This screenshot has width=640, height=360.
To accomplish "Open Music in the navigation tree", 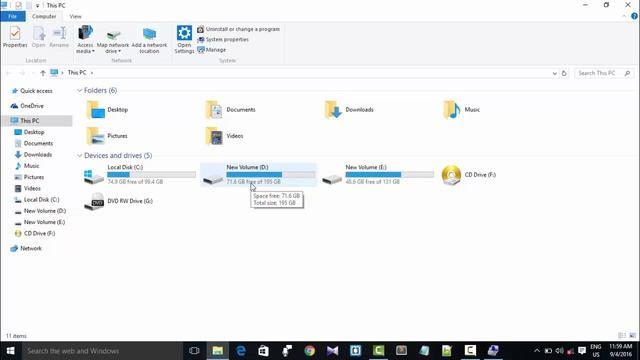I will tap(27, 166).
